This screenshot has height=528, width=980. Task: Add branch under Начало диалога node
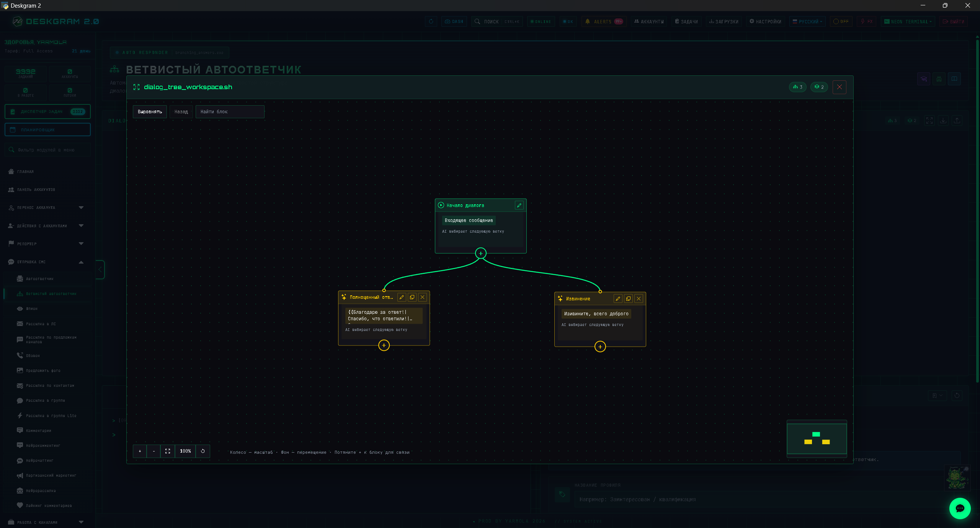[x=481, y=253]
